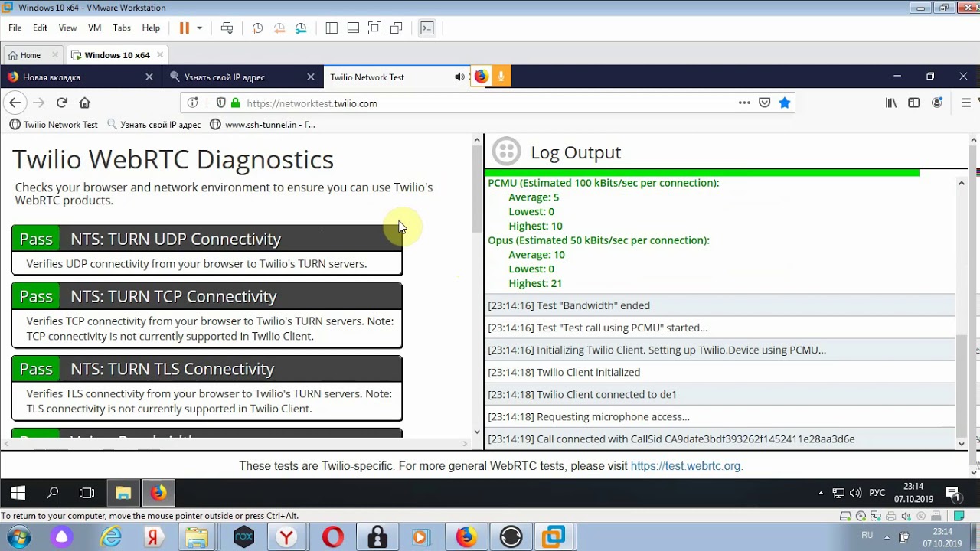The image size is (980, 551).
Task: Show site information for networktest.twilio.com
Action: point(193,103)
